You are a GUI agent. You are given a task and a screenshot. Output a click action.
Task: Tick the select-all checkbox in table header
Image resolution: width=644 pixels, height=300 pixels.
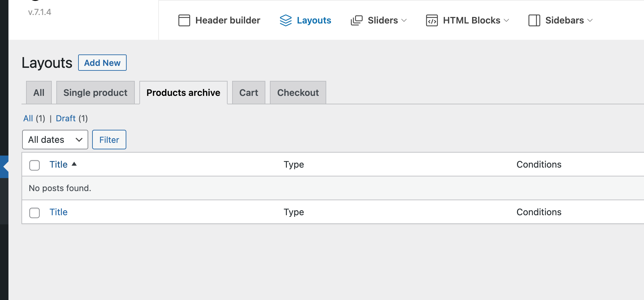[35, 165]
